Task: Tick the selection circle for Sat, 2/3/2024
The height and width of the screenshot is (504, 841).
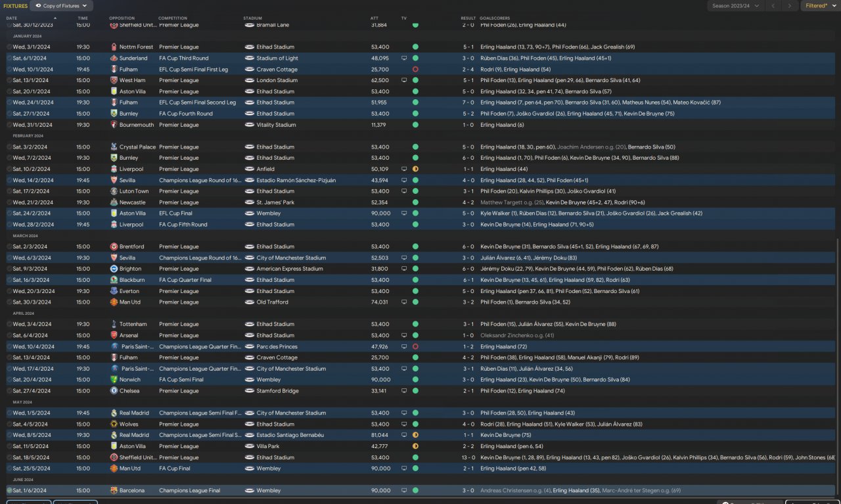Action: click(x=9, y=247)
